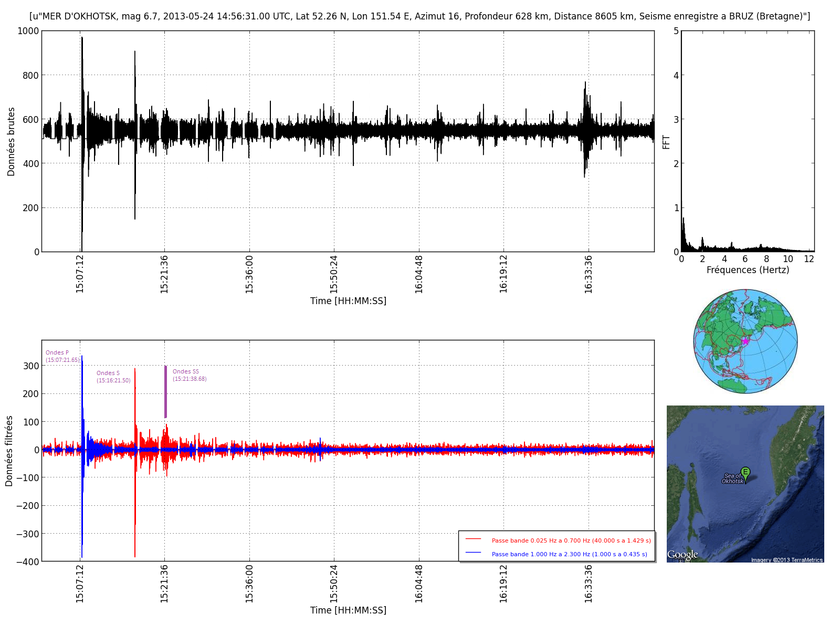Click the red line sample in the legend
The width and height of the screenshot is (840, 624).
[473, 539]
